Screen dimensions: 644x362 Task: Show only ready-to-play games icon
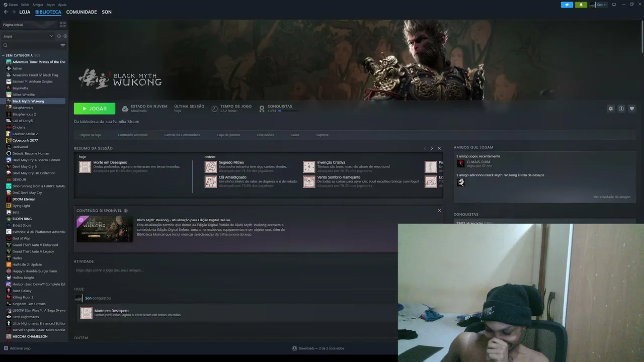click(x=65, y=36)
